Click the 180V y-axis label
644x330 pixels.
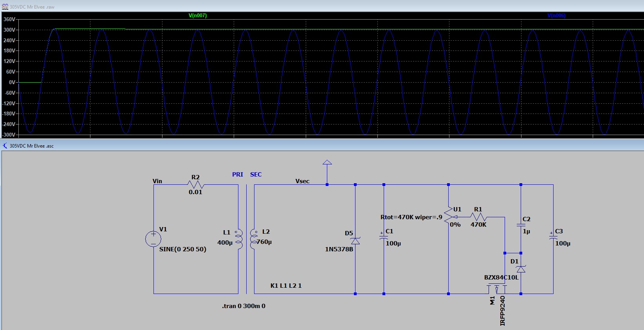tap(9, 51)
